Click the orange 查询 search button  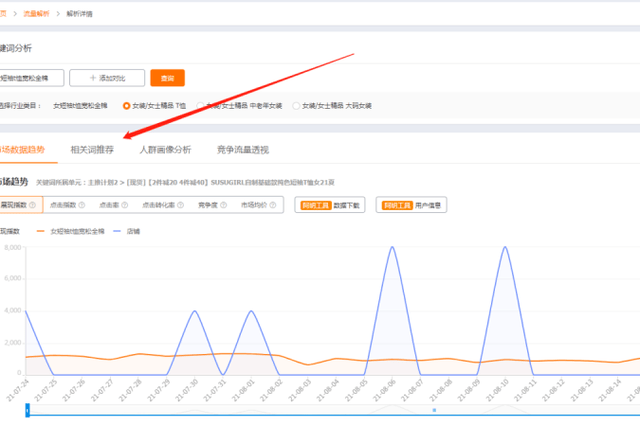167,77
